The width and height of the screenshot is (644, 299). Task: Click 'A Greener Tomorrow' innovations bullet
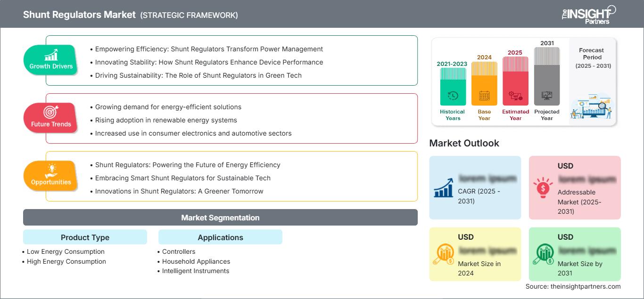[x=179, y=191]
